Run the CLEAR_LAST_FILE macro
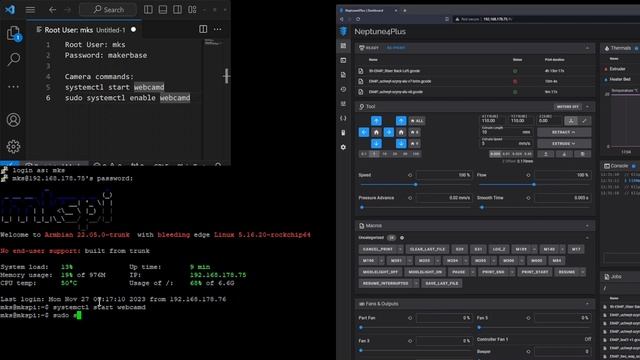640x360 pixels. pyautogui.click(x=427, y=249)
